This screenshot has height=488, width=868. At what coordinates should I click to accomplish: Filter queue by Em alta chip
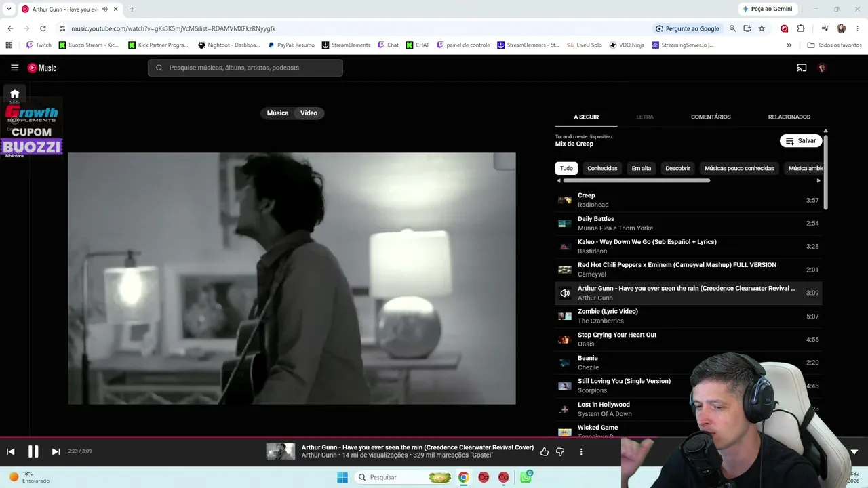(642, 168)
